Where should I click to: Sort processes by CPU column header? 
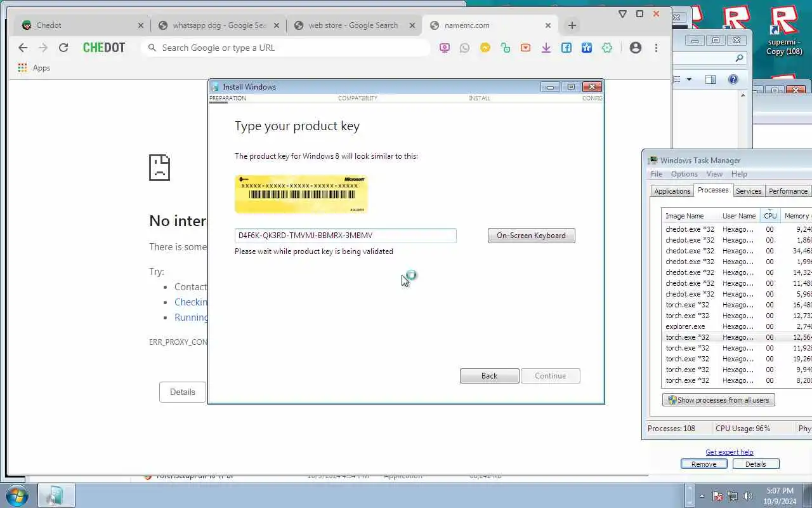[x=770, y=216]
